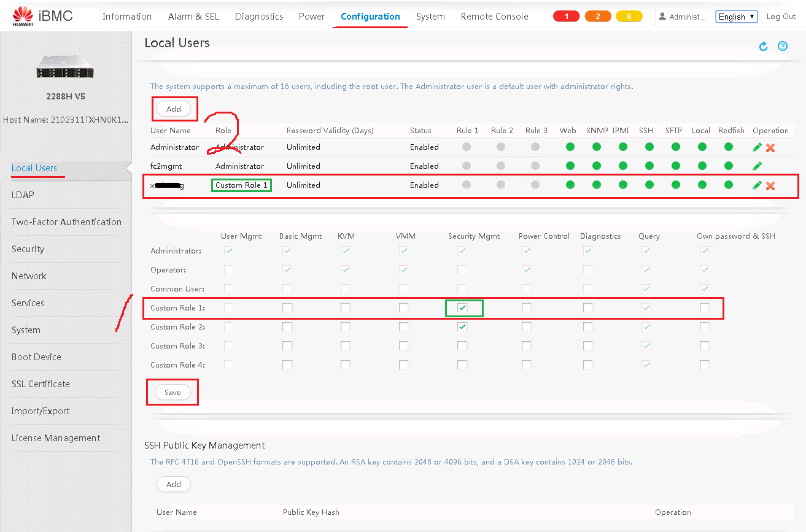Click the IPMI status dot for Custom Role 1 user
The image size is (806, 532).
pos(623,185)
